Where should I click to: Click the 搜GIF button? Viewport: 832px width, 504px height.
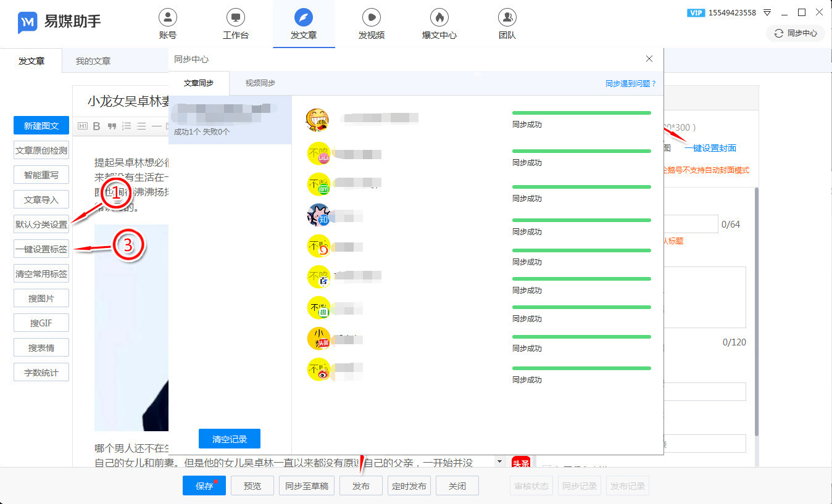point(41,323)
